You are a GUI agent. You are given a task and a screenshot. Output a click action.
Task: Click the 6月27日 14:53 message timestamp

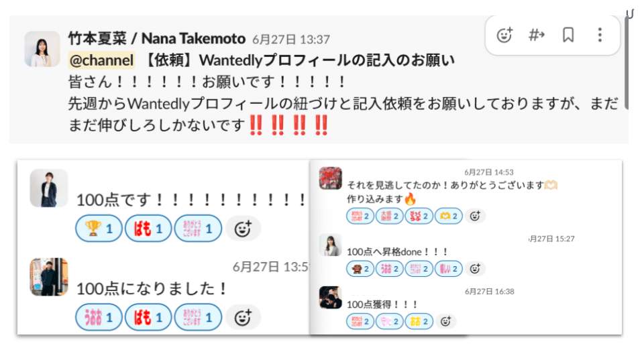click(x=489, y=172)
